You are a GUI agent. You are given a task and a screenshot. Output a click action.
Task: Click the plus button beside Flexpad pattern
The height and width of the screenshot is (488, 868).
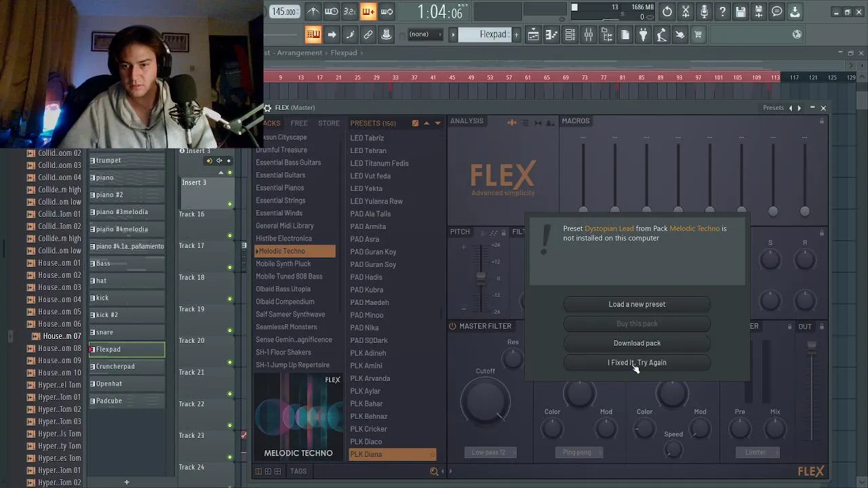(x=516, y=35)
